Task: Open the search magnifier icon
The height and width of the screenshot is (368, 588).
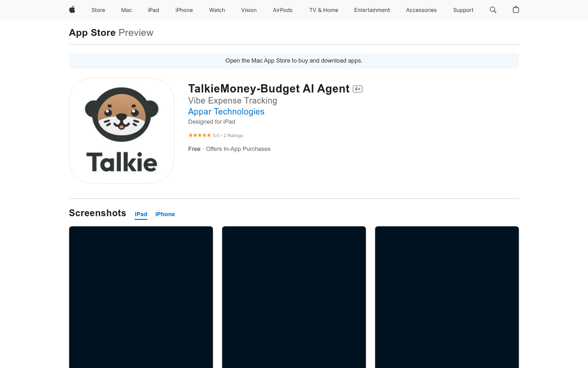Action: (493, 10)
